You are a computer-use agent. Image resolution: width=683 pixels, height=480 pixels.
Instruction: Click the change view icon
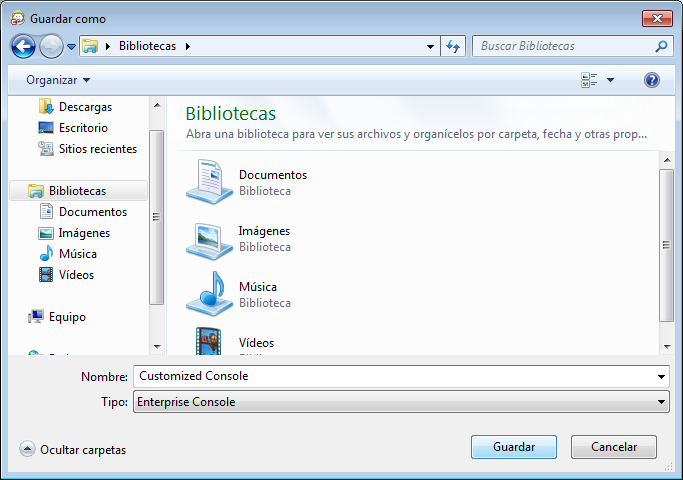click(589, 80)
